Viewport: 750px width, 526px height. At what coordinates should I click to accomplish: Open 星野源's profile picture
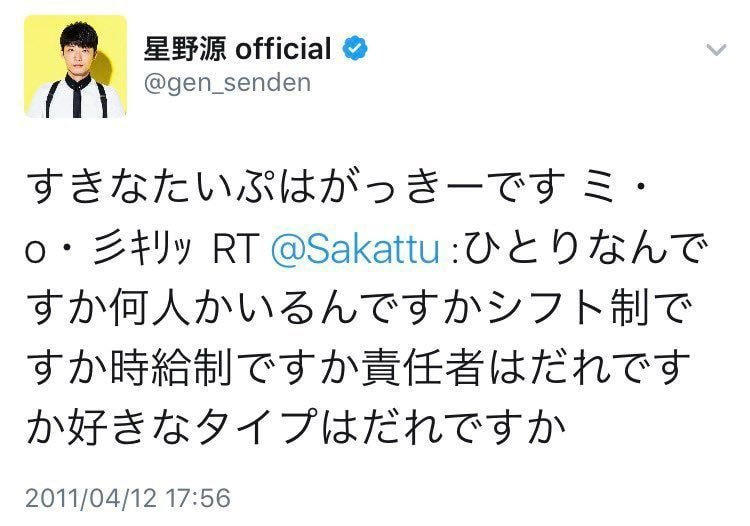[x=76, y=66]
